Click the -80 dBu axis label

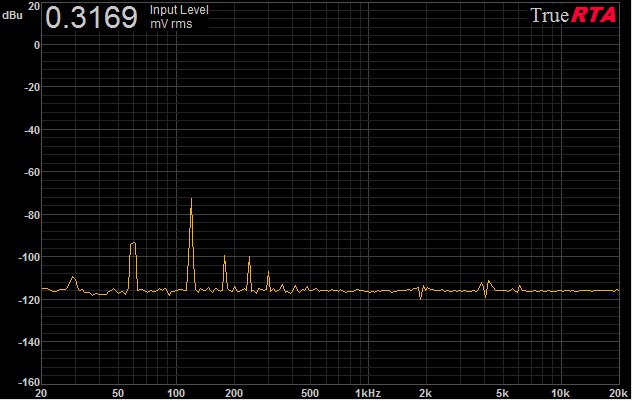pos(32,215)
